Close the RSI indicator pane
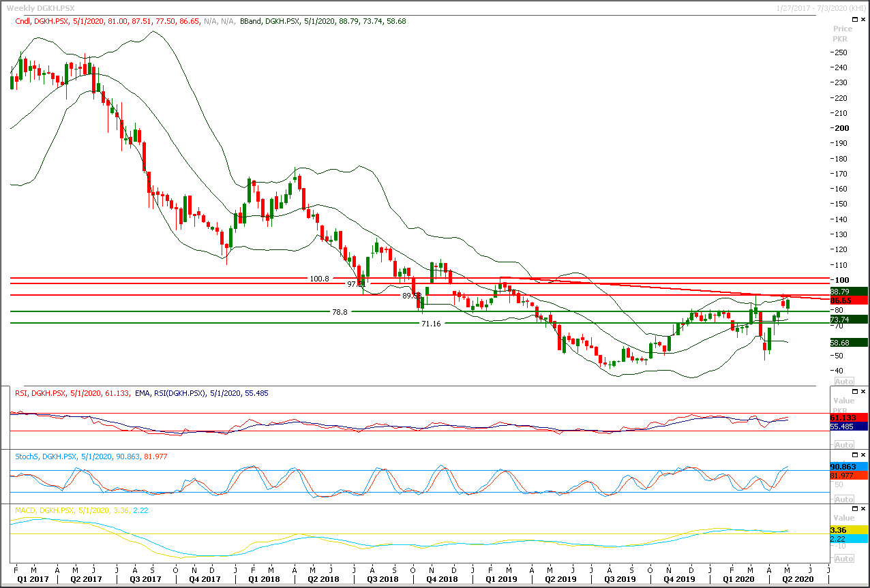870x588 pixels. pyautogui.click(x=863, y=392)
